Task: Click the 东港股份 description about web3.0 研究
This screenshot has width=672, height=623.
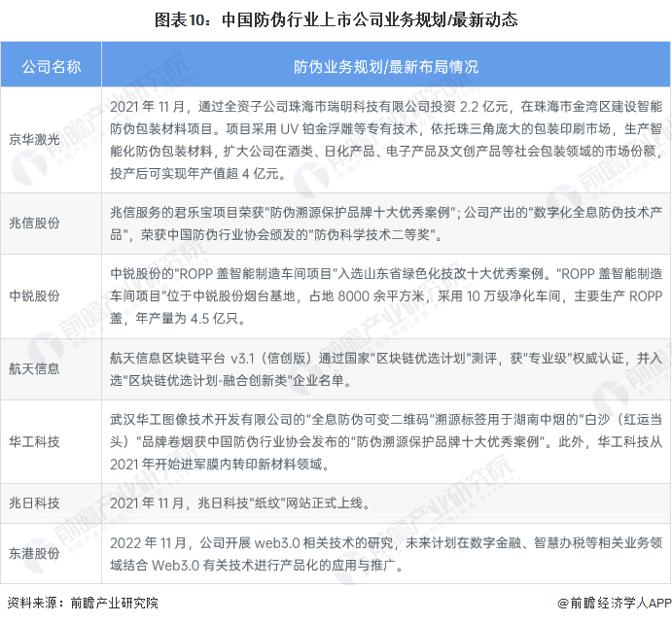Action: (386, 554)
